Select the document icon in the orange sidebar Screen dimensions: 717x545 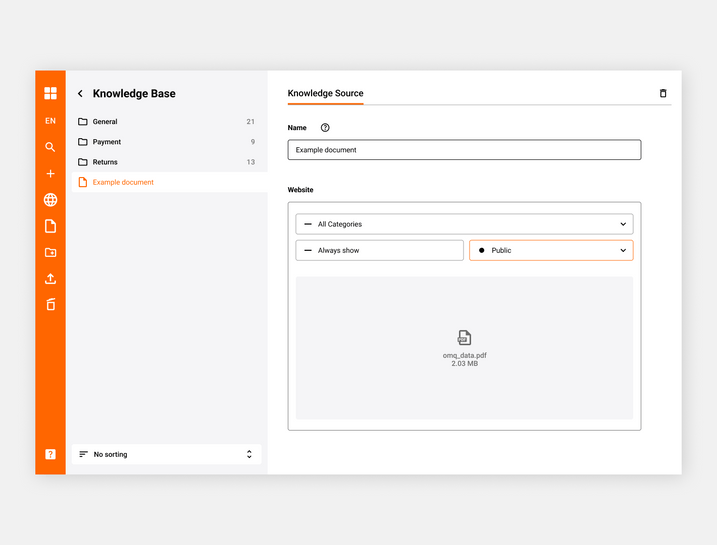50,226
